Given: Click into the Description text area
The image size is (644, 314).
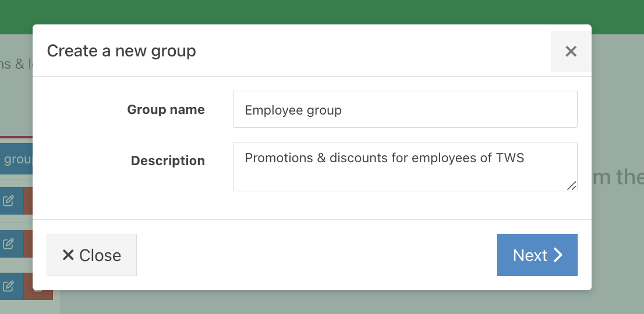Looking at the screenshot, I should [405, 166].
